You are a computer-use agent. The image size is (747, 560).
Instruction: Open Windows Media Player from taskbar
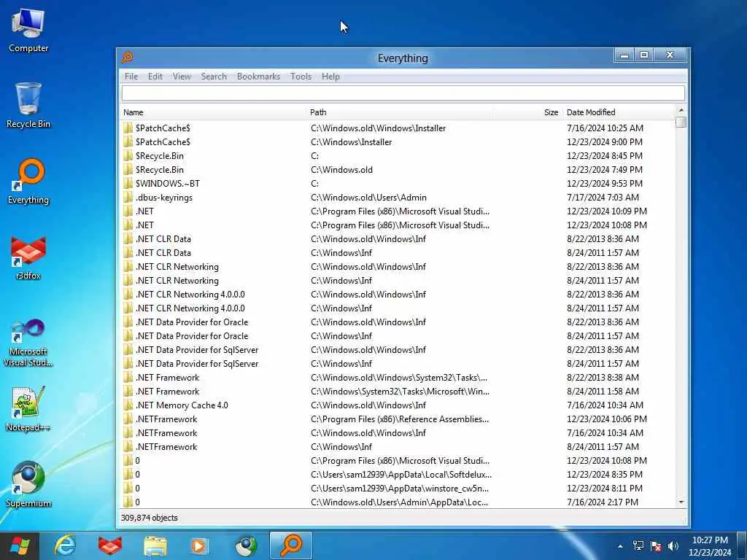[x=200, y=545]
